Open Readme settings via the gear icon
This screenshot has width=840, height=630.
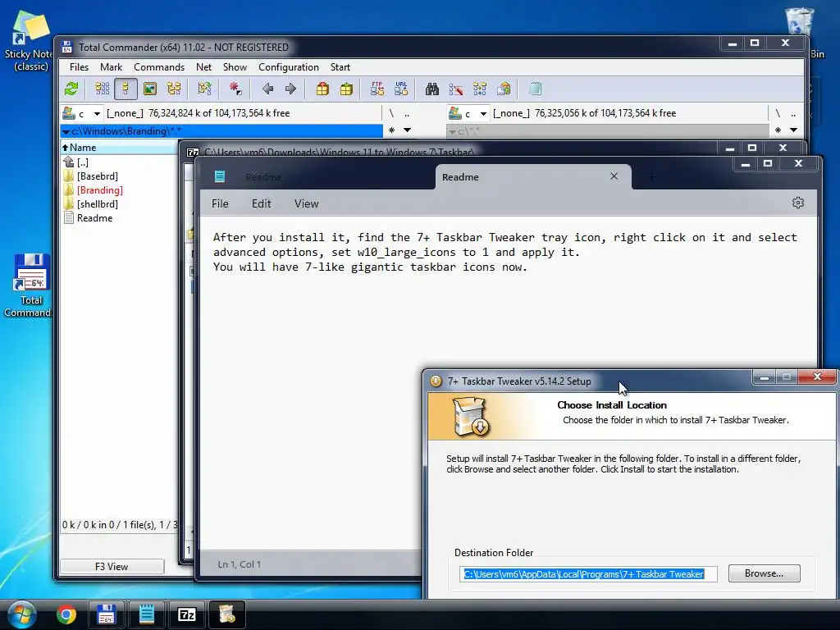coord(797,203)
